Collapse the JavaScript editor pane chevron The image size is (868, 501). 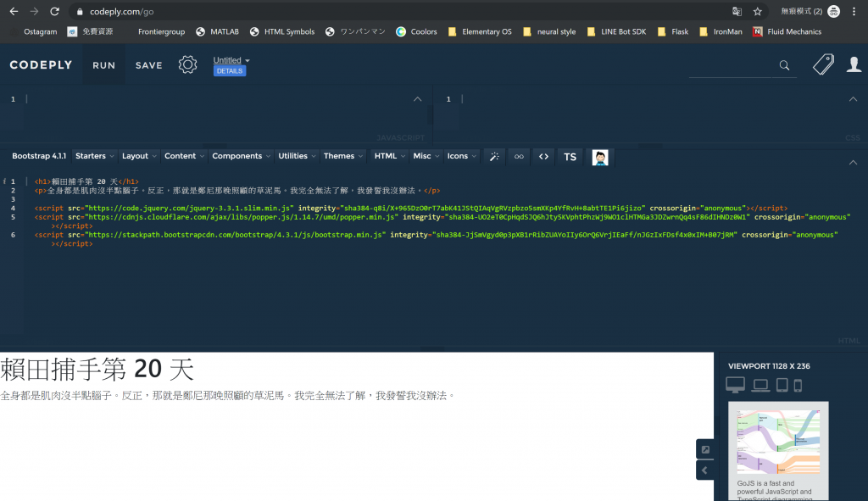tap(417, 99)
